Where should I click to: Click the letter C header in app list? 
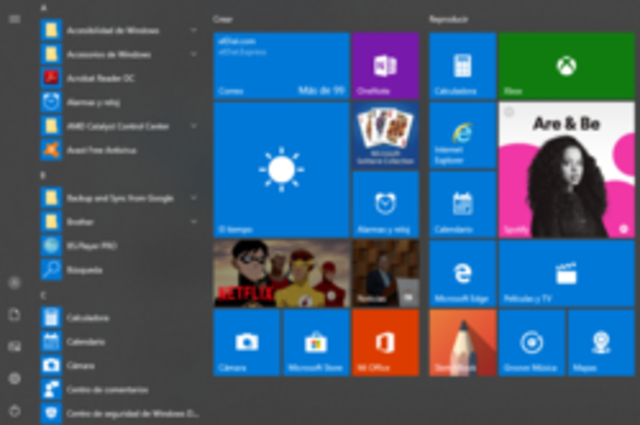[43, 295]
